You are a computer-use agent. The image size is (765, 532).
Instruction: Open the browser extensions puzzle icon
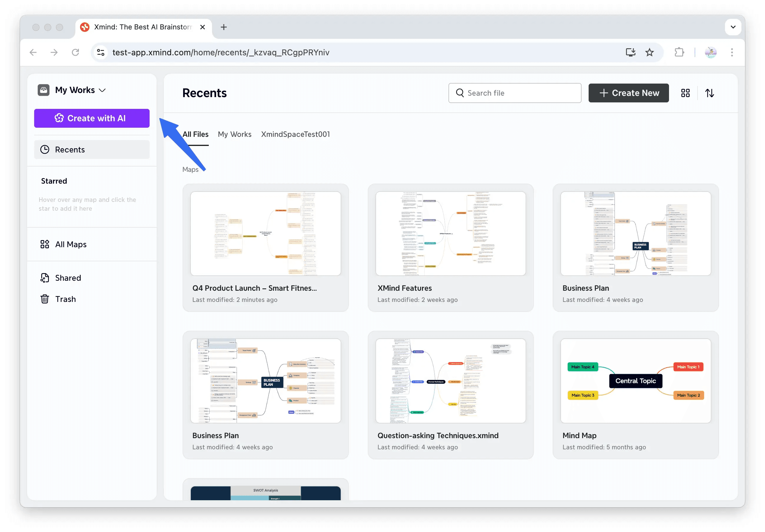pyautogui.click(x=679, y=52)
